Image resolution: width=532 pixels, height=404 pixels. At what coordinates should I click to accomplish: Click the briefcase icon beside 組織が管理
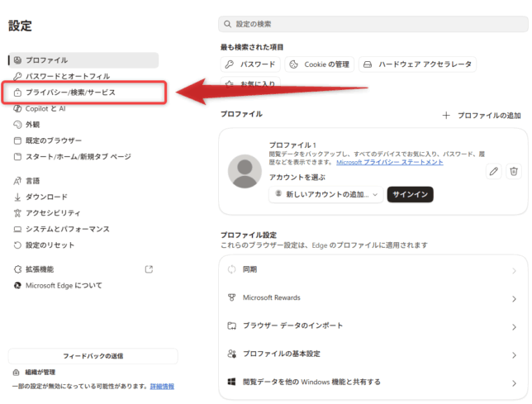click(x=16, y=373)
